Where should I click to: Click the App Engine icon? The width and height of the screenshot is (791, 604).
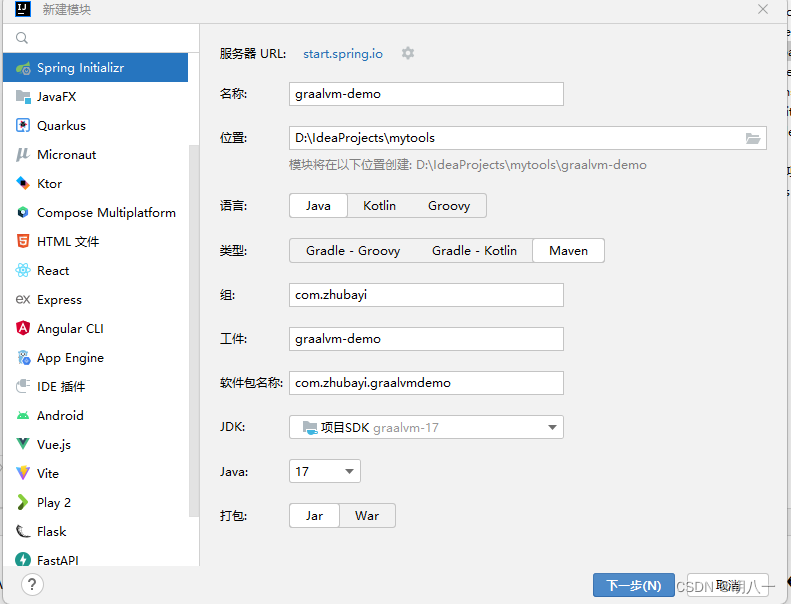click(x=23, y=357)
